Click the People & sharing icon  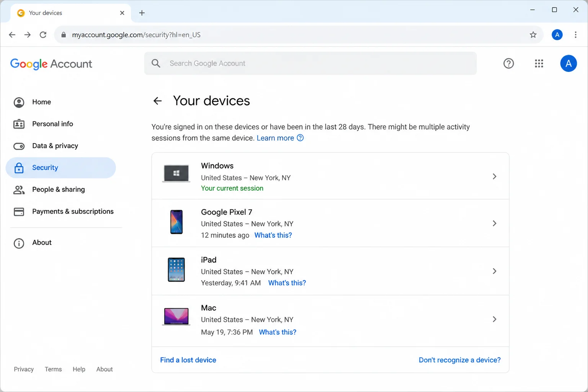coord(19,190)
